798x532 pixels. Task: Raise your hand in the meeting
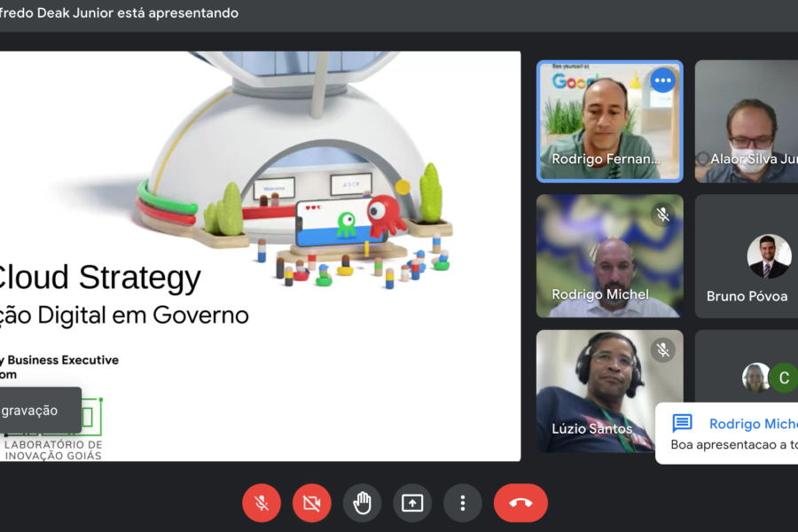(x=362, y=503)
